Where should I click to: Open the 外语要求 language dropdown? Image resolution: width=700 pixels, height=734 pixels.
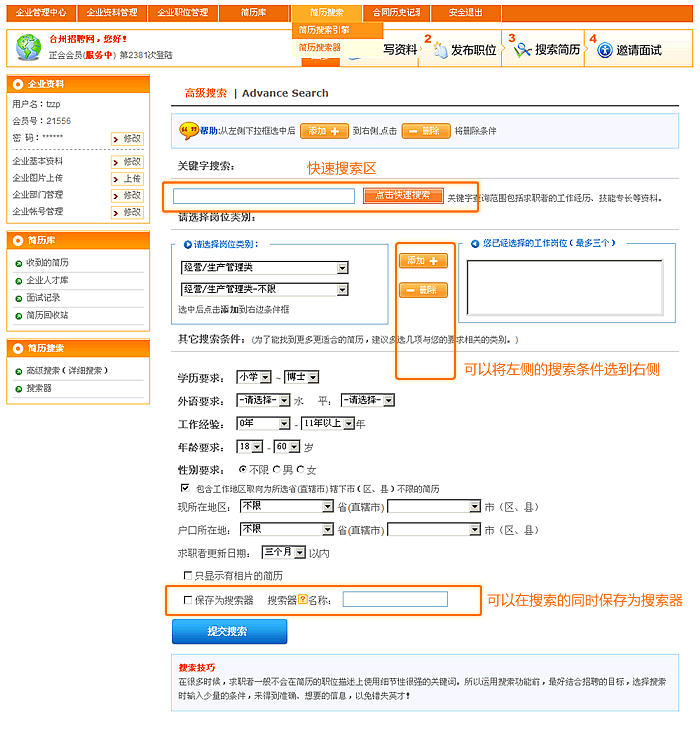tap(284, 400)
